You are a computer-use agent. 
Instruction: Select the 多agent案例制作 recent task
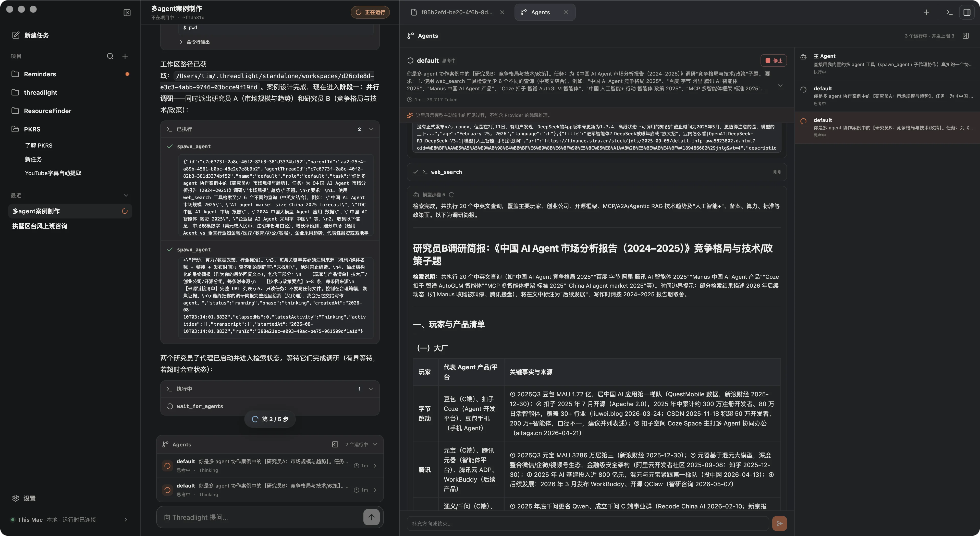(70, 211)
